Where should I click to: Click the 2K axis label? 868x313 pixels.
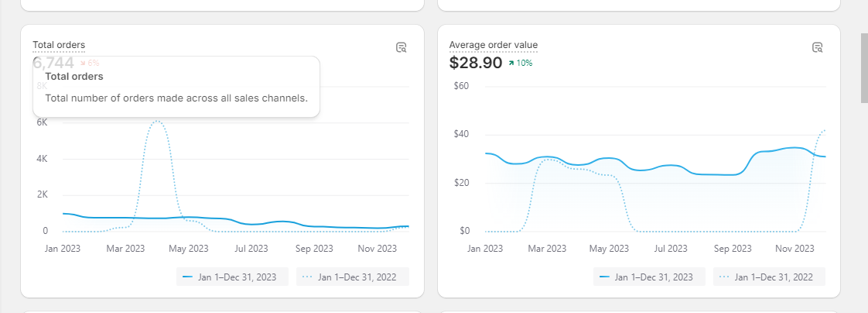click(x=42, y=195)
